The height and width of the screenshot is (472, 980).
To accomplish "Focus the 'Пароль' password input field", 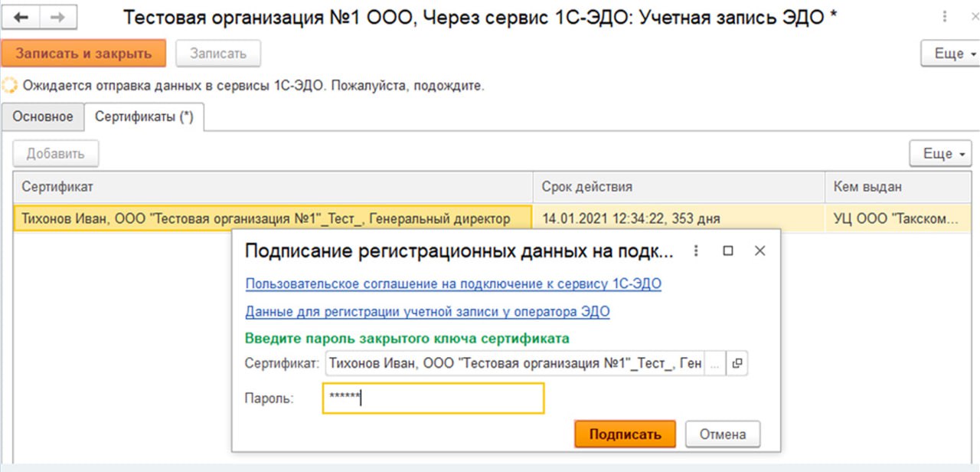I will [x=433, y=398].
